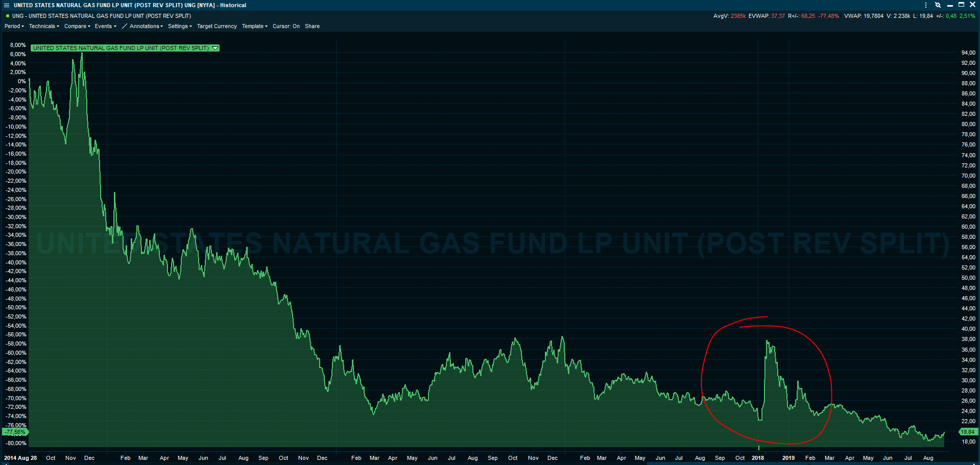Click the L: 19,84 last price value
The width and height of the screenshot is (980, 465).
click(x=923, y=16)
